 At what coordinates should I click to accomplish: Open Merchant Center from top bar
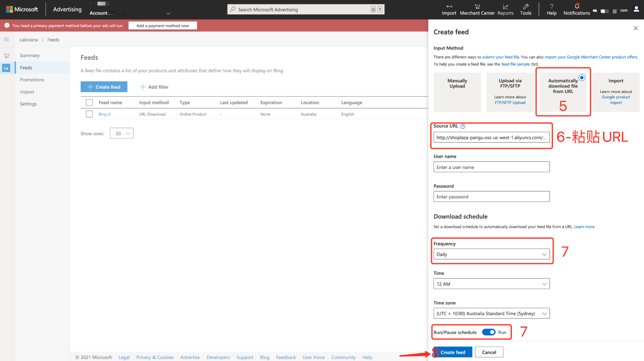point(477,10)
